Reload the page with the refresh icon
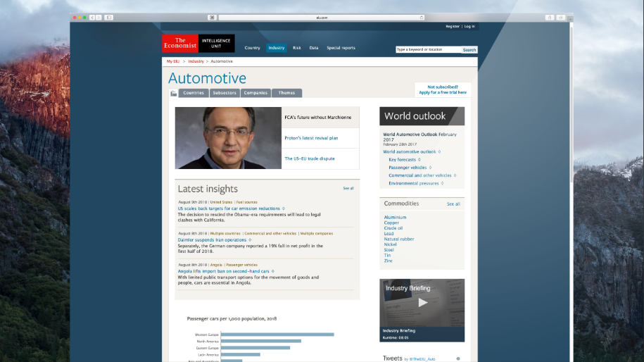The width and height of the screenshot is (644, 362). [x=422, y=18]
